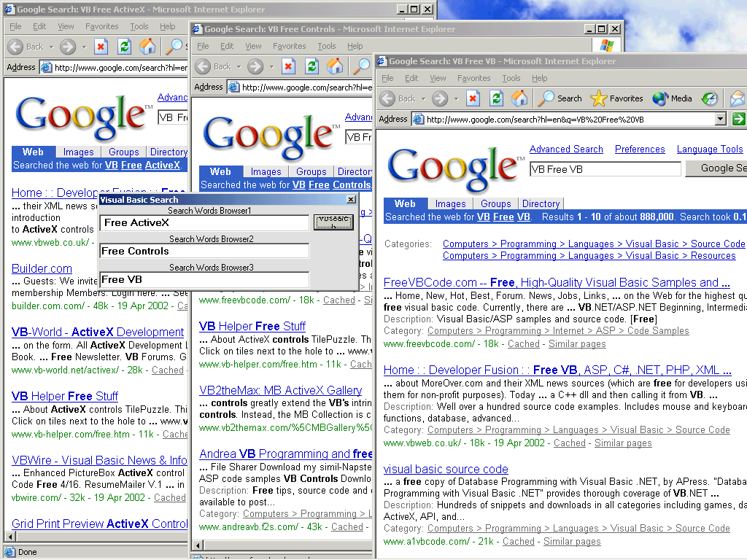Click Stop icon in VB Free VB window
Screen dimensions: 747x560
pos(473,98)
